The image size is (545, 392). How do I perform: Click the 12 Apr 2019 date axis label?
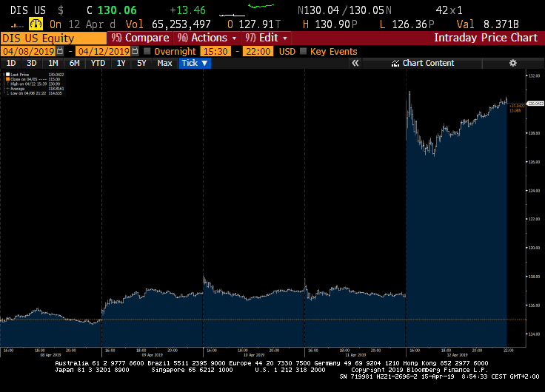click(457, 355)
